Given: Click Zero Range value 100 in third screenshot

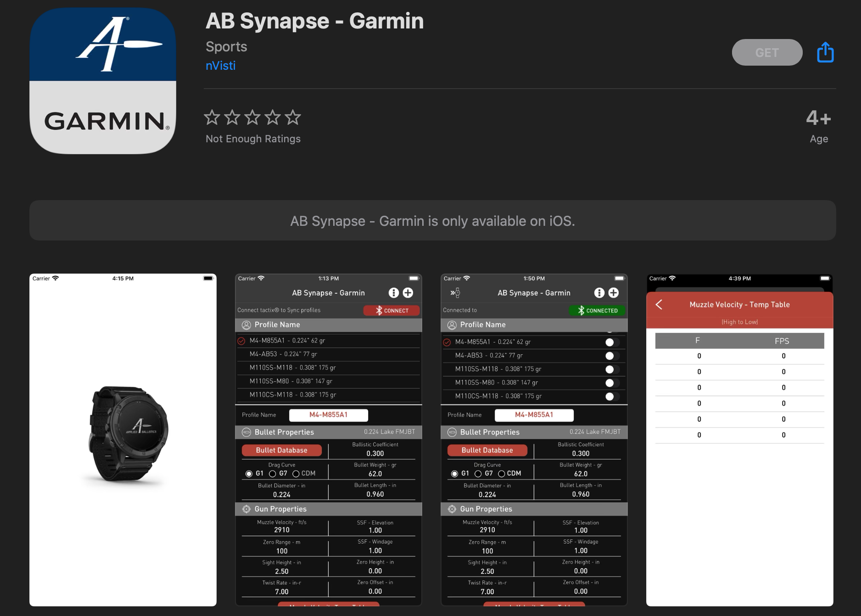Looking at the screenshot, I should (x=487, y=551).
